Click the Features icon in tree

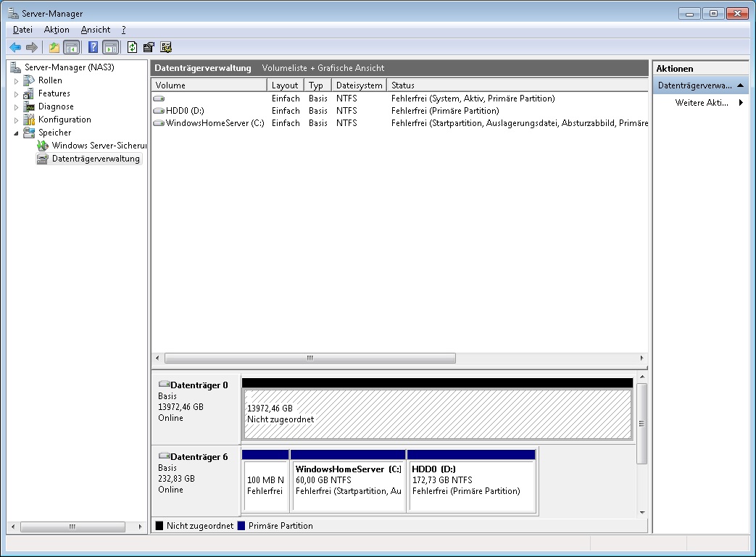[x=29, y=93]
